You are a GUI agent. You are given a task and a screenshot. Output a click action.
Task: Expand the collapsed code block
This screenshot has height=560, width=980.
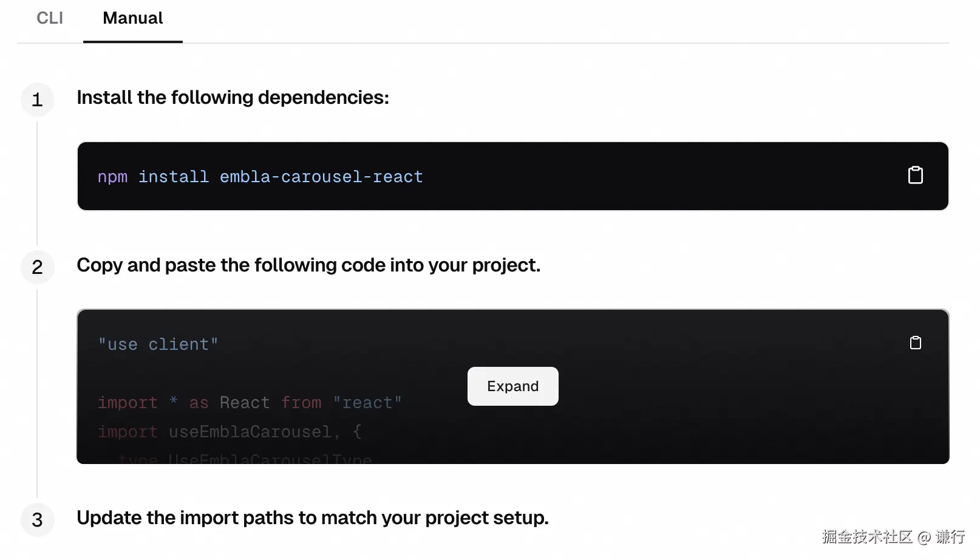[x=512, y=386]
